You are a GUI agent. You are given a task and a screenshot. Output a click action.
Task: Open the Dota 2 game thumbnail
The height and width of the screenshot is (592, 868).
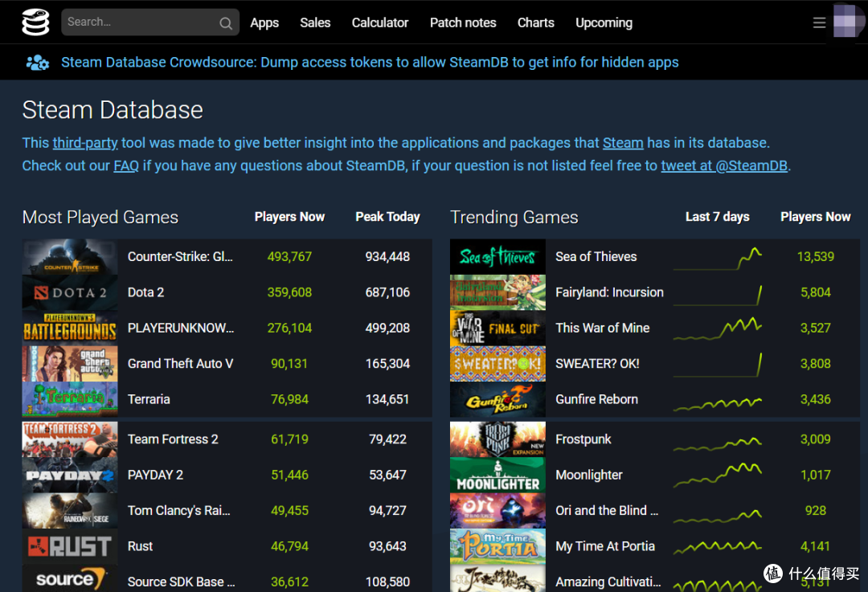pyautogui.click(x=70, y=292)
